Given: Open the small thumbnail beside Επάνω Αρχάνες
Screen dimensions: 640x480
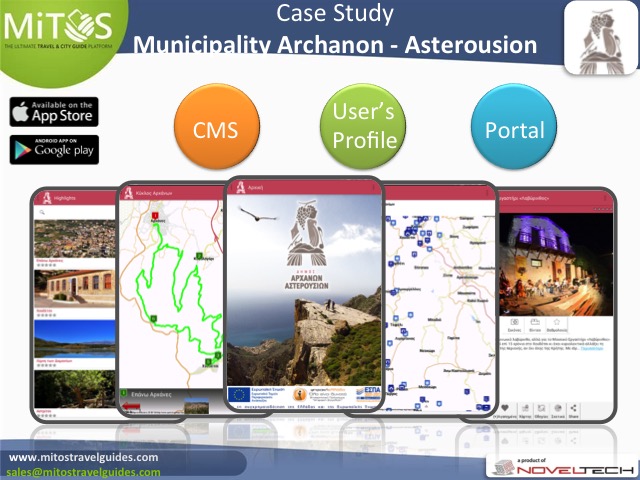Looking at the screenshot, I should pos(196,406).
